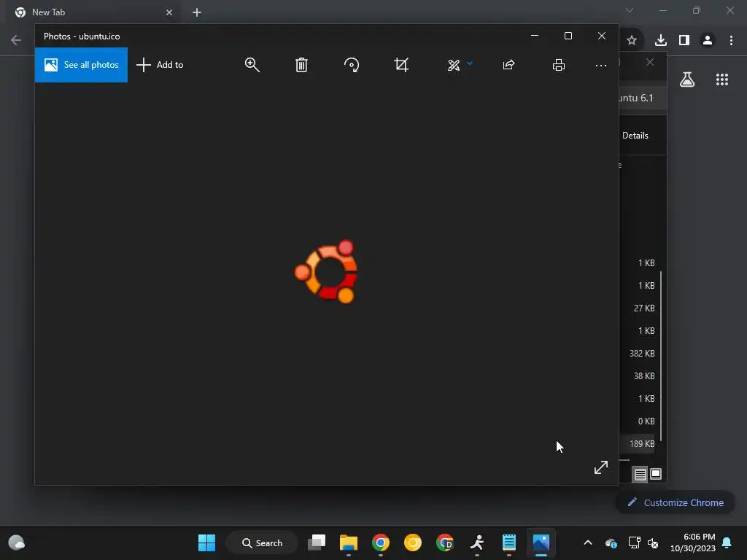Share the photo via share icon
Screen dimensions: 747x560
click(x=508, y=65)
